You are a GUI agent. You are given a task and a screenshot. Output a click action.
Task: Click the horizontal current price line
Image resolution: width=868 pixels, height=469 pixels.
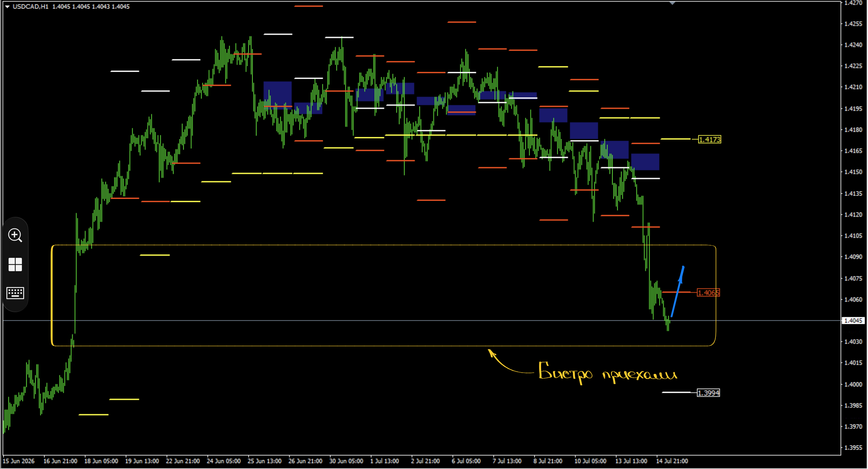tap(421, 320)
